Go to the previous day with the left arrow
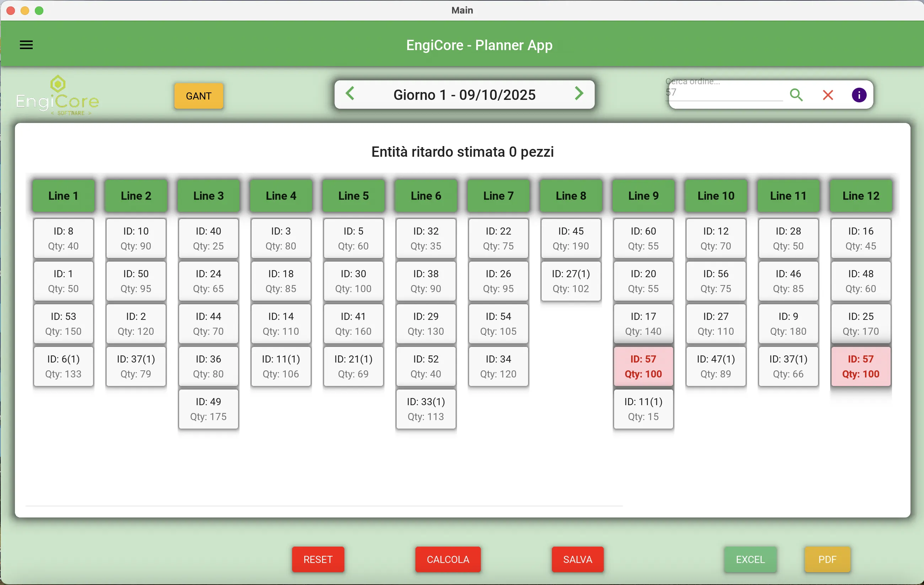 point(350,94)
